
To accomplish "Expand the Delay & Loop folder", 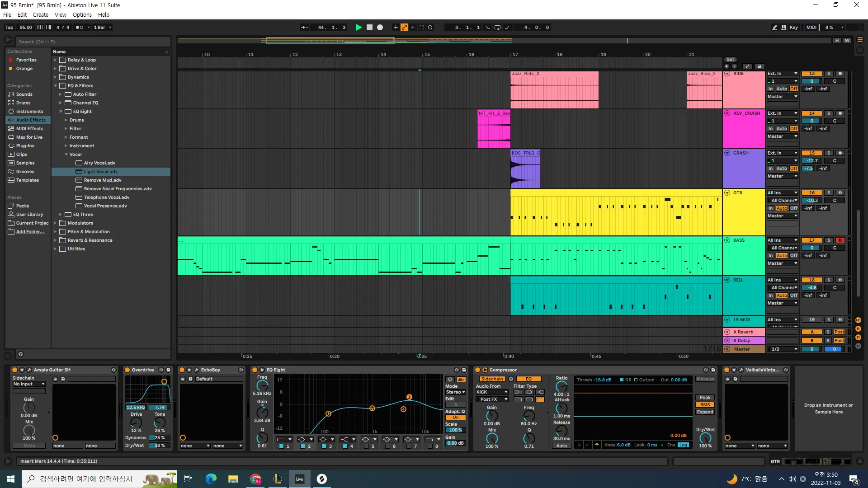I will click(x=55, y=60).
